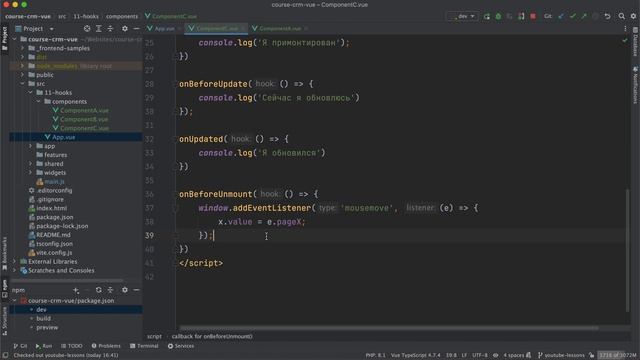Start debugging with the green bug icon
This screenshot has width=640, height=360.
(x=498, y=16)
